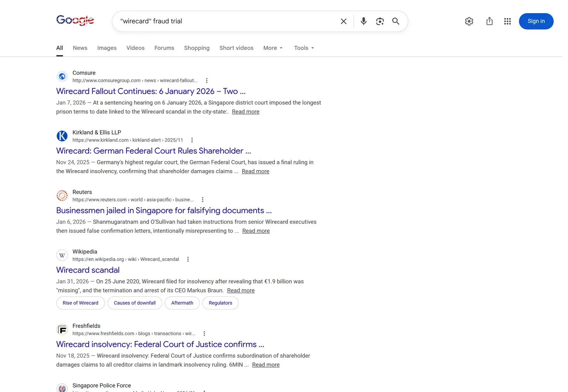The width and height of the screenshot is (568, 392).
Task: Switch to the Videos tab
Action: [x=135, y=48]
